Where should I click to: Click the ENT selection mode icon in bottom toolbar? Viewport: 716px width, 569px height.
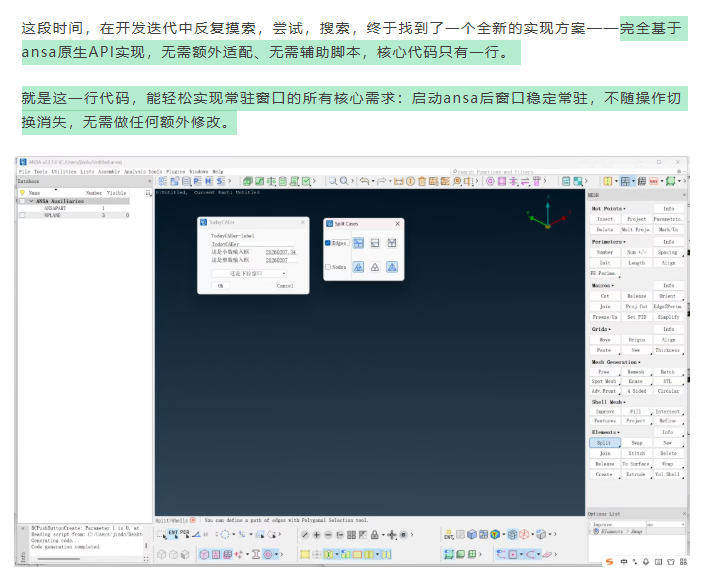pyautogui.click(x=174, y=534)
